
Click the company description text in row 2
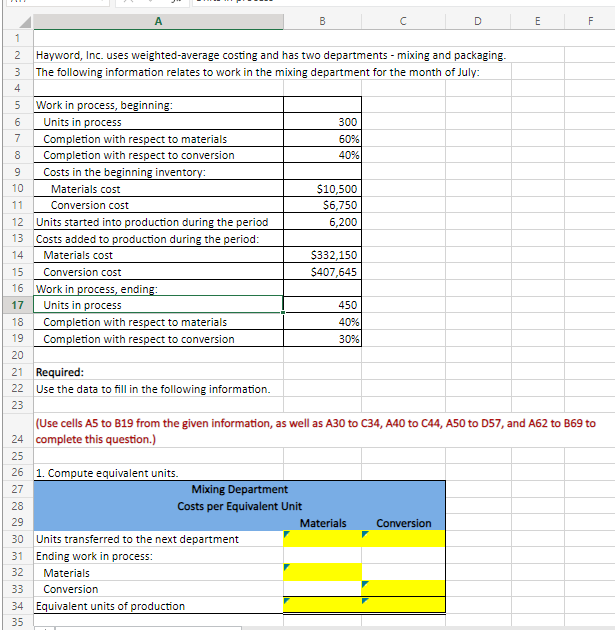coord(271,55)
